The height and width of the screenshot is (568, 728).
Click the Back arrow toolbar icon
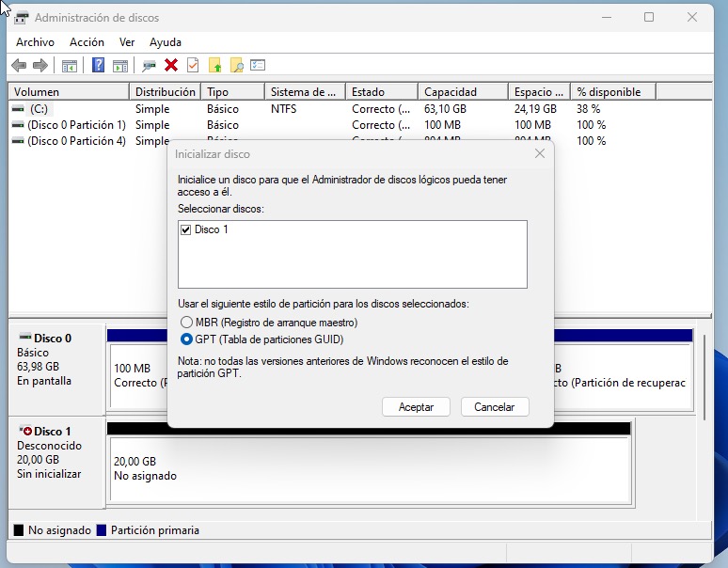pos(19,66)
